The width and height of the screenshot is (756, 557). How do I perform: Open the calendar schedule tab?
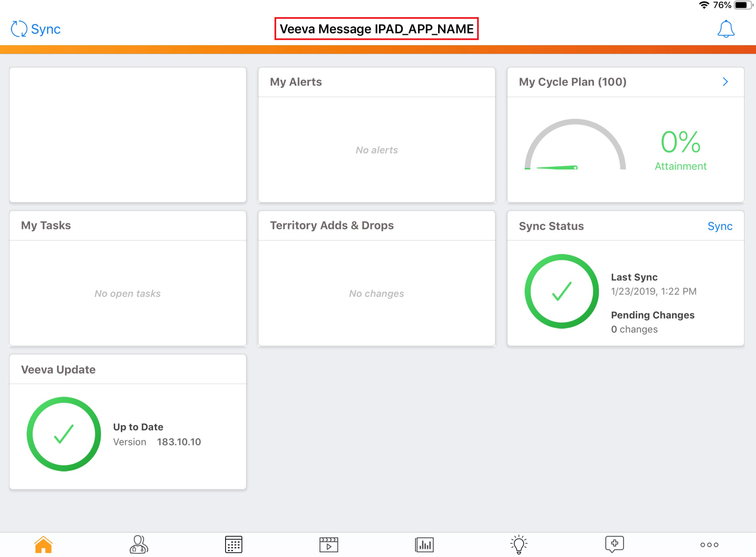pos(233,544)
